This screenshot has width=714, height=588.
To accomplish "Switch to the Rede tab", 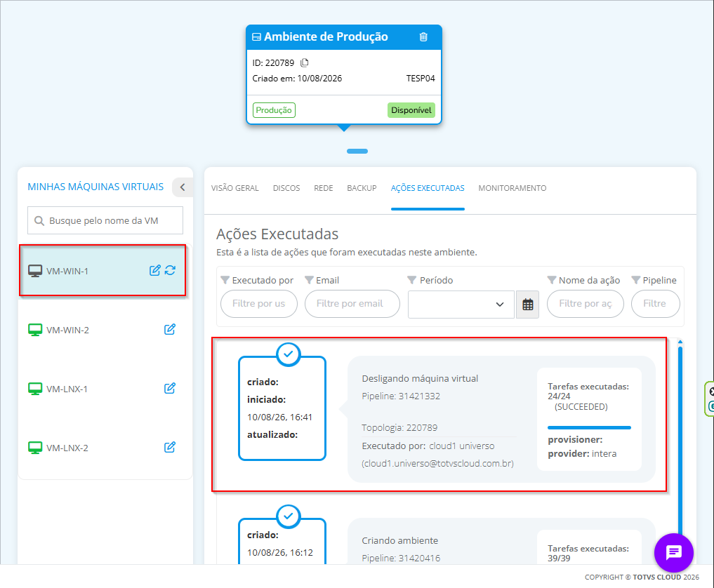I will click(324, 188).
